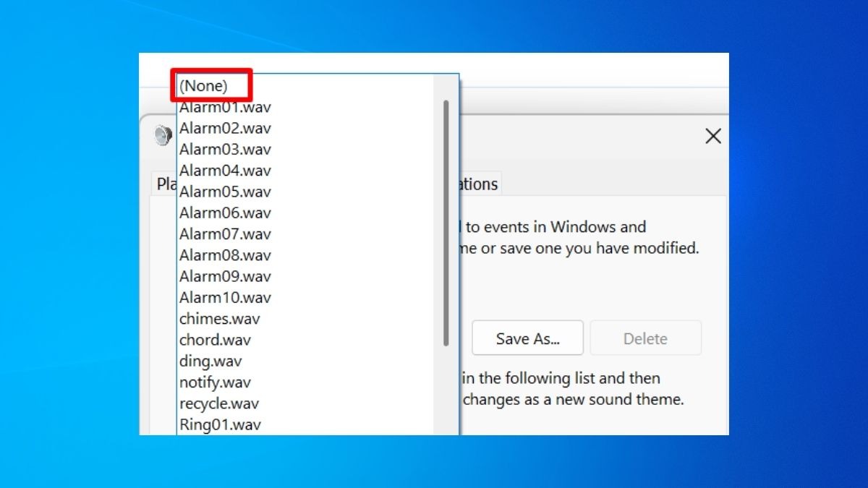Select Alarm03.wav sound entry
The image size is (868, 488).
coord(225,150)
